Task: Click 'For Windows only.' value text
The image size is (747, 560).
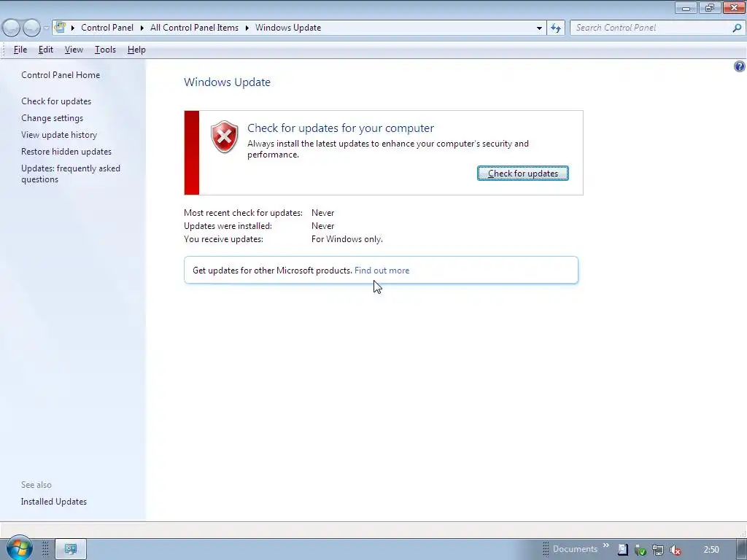Action: (x=347, y=239)
